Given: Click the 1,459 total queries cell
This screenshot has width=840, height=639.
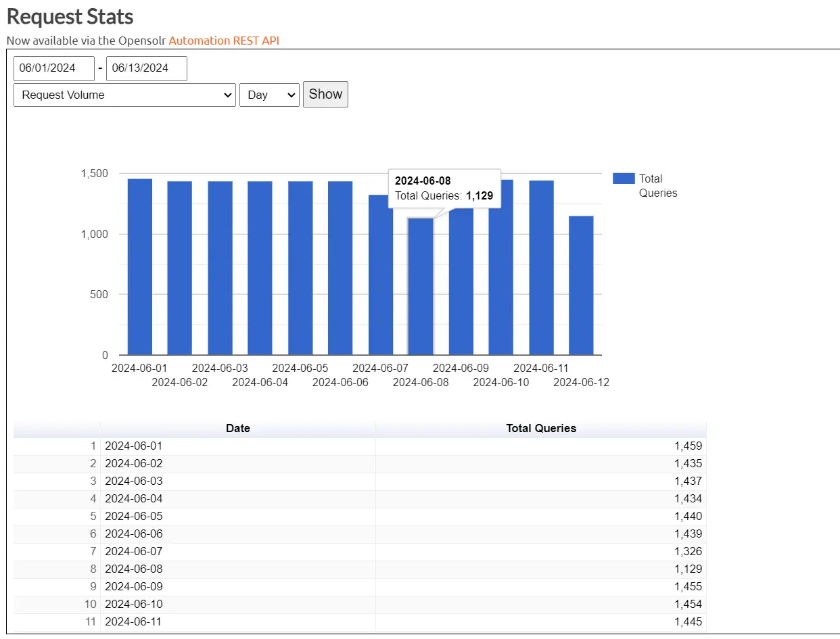Looking at the screenshot, I should pyautogui.click(x=688, y=446).
